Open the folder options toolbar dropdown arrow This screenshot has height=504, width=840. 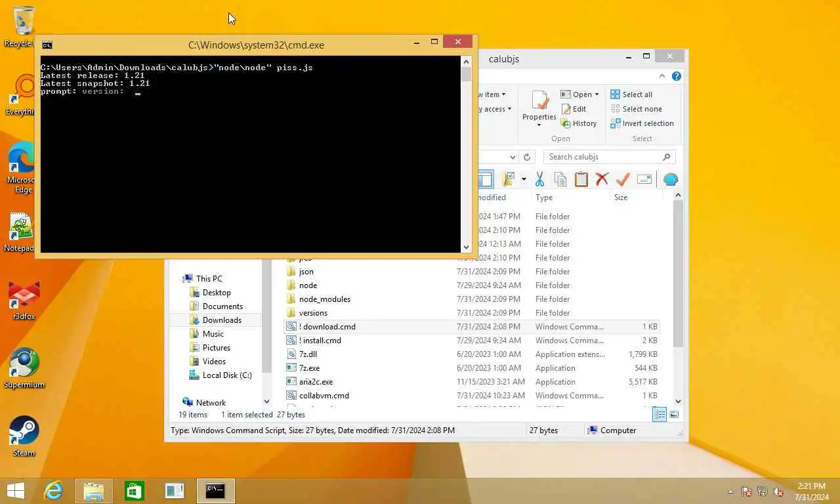coord(524,179)
